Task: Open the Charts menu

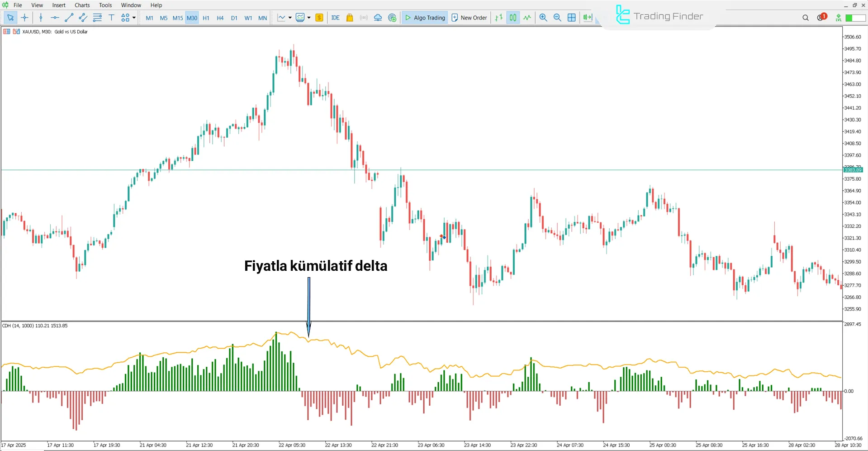Action: (x=81, y=5)
